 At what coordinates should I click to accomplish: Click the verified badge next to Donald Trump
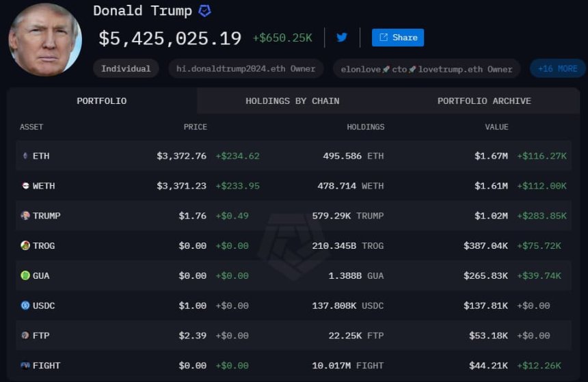coord(204,11)
